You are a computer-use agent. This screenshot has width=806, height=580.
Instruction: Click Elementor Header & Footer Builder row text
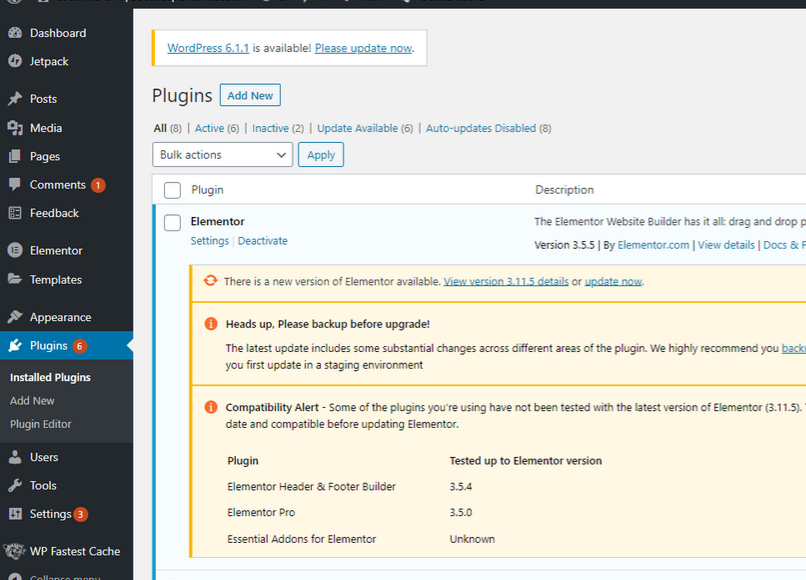pyautogui.click(x=312, y=486)
